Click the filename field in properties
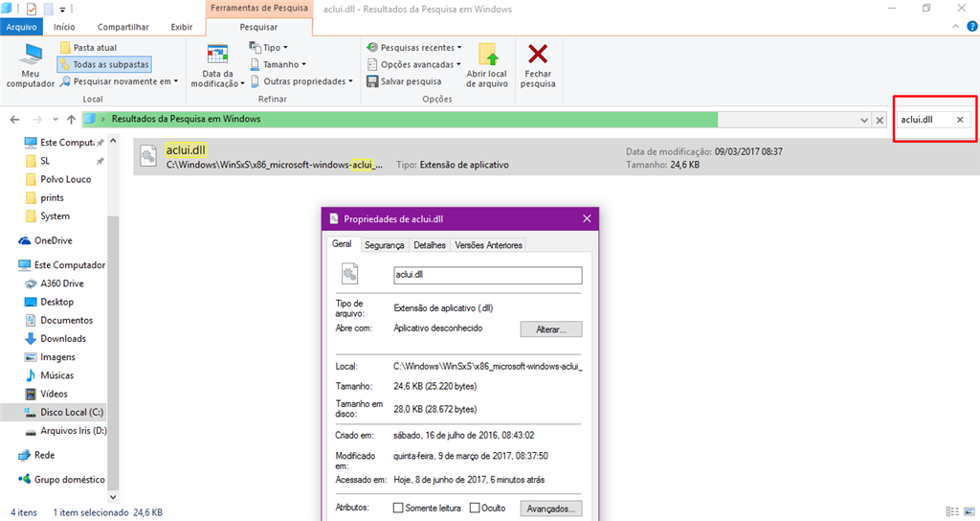The height and width of the screenshot is (521, 980). [487, 275]
